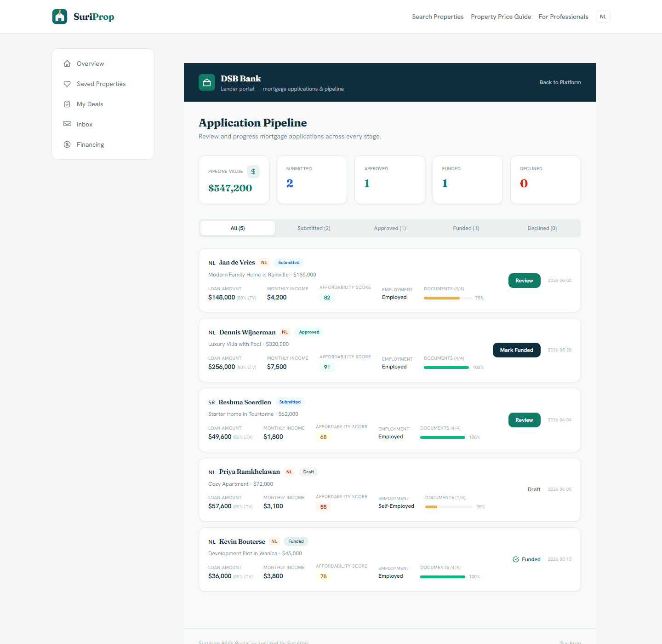This screenshot has width=662, height=644.
Task: Click the SuriProp brand name text
Action: coord(94,17)
